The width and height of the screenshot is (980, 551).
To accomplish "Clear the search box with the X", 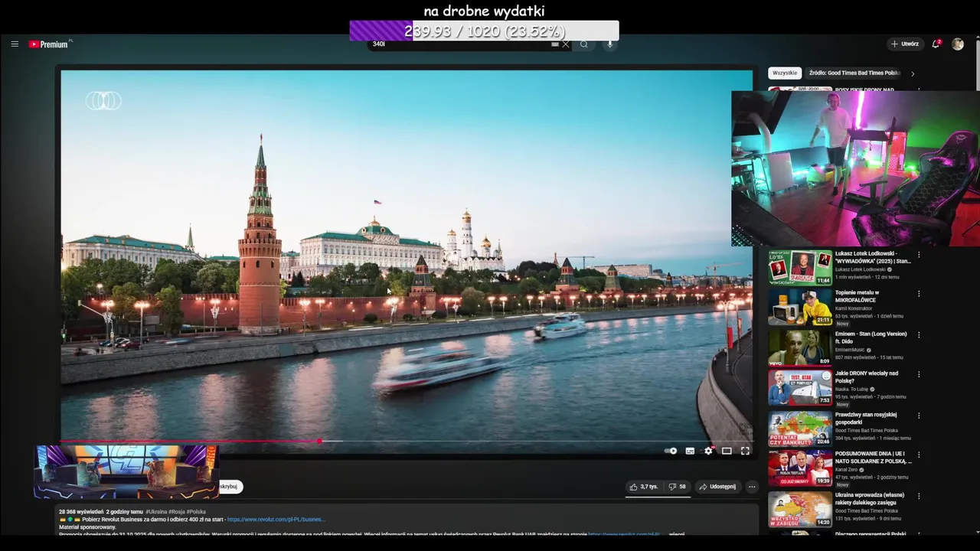I will (566, 44).
